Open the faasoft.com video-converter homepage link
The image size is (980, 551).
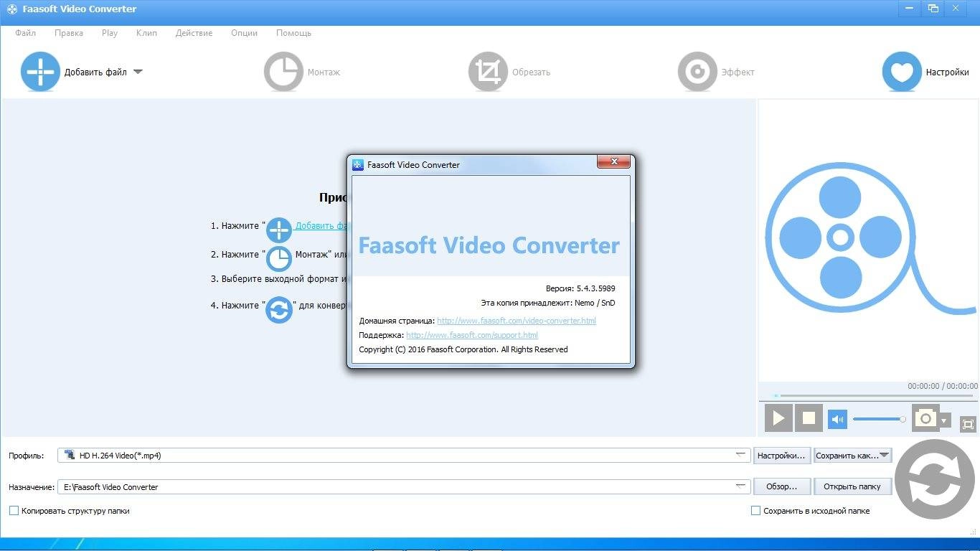[517, 321]
